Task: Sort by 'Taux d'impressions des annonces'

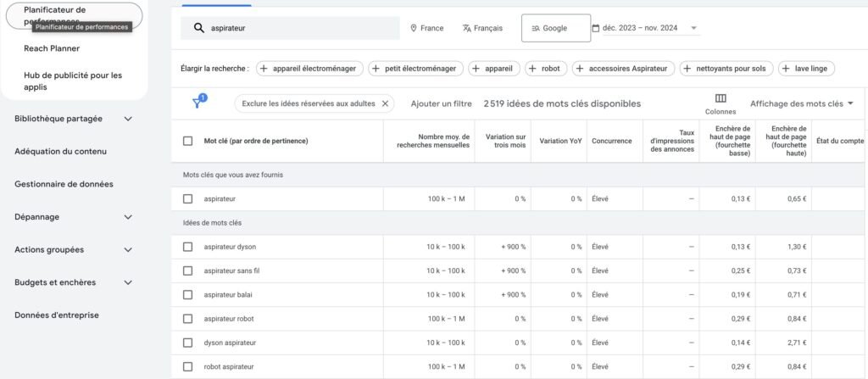Action: (x=672, y=141)
